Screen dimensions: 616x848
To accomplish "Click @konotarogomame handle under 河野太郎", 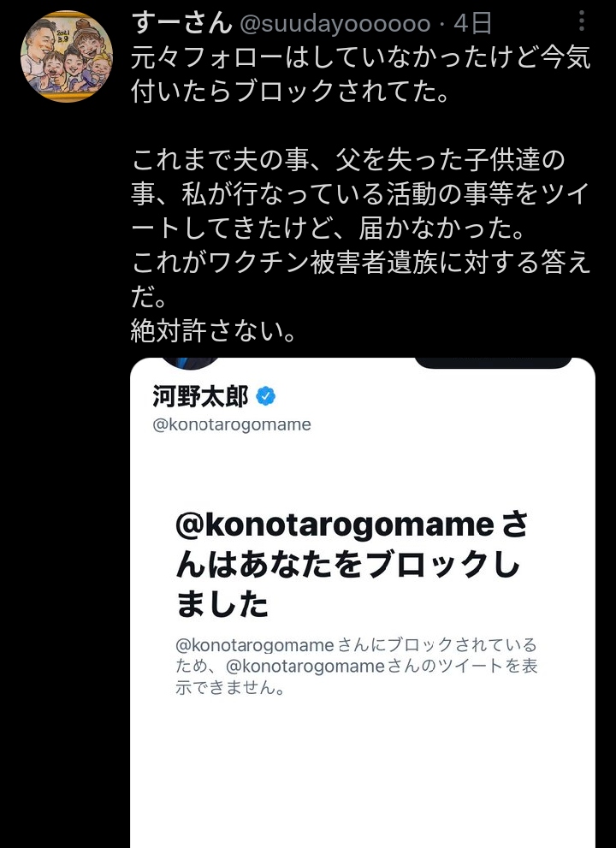I will pos(232,424).
